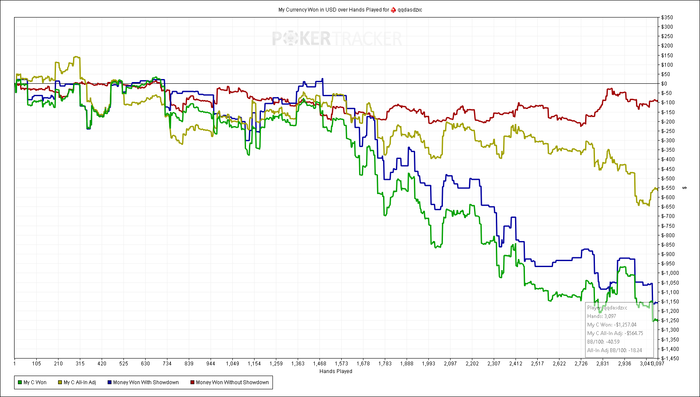Click the '105' x-axis tick label

(x=37, y=364)
